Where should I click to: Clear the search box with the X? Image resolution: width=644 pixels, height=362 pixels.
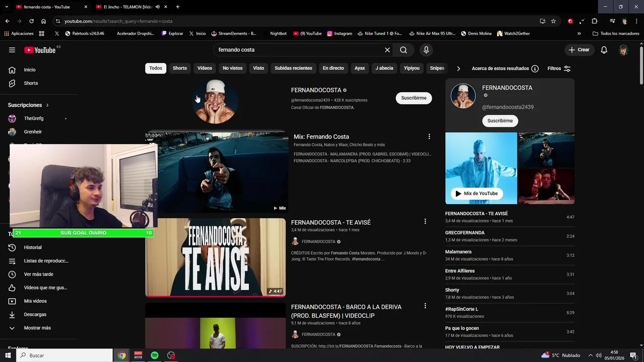[x=387, y=50]
